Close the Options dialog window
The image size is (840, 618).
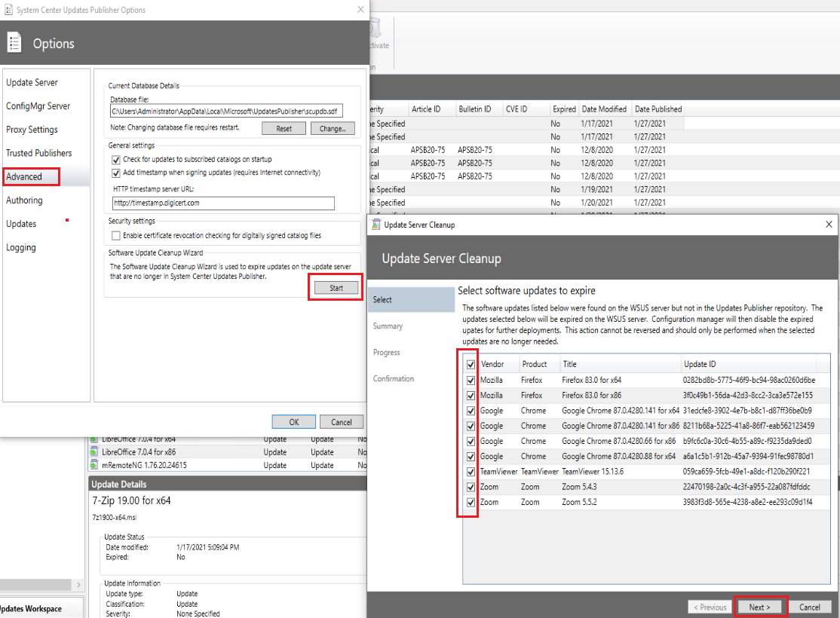point(360,10)
